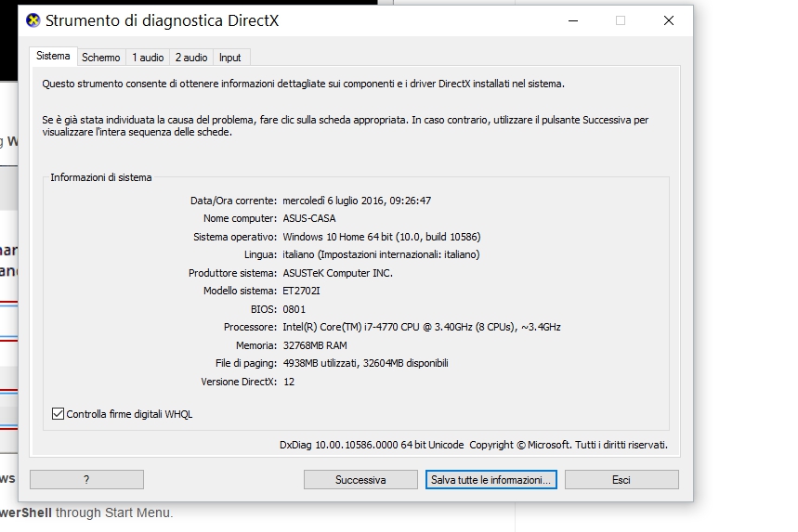This screenshot has width=798, height=532.
Task: Minimize the DirectX diagnostic window
Action: (x=573, y=20)
